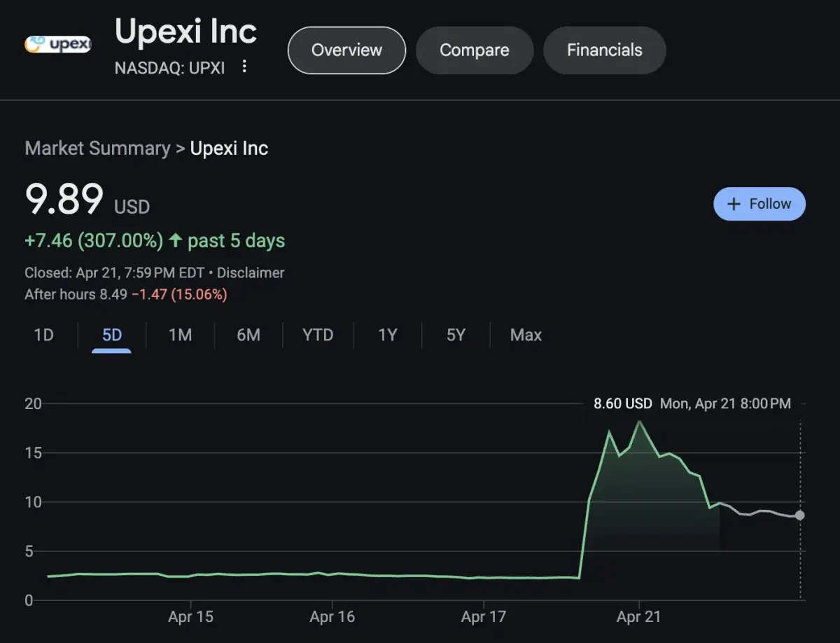This screenshot has height=643, width=840.
Task: Select the 1Y time range
Action: [388, 335]
